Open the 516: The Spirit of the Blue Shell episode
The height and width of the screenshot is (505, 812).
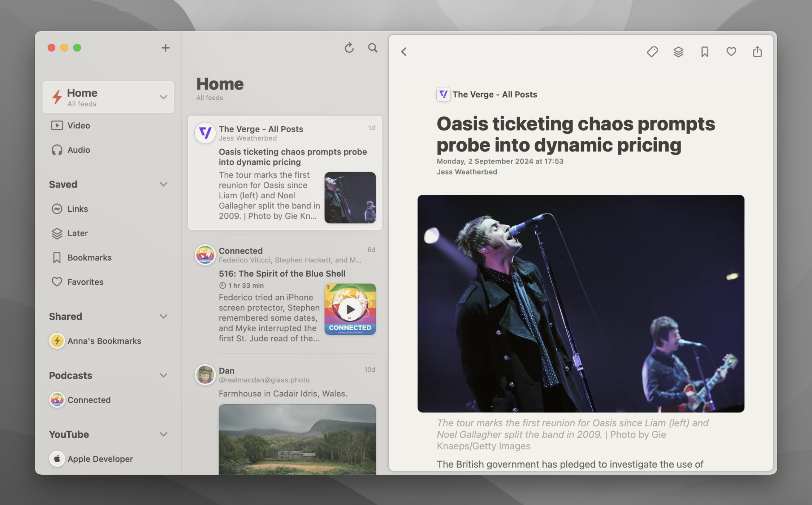(282, 273)
